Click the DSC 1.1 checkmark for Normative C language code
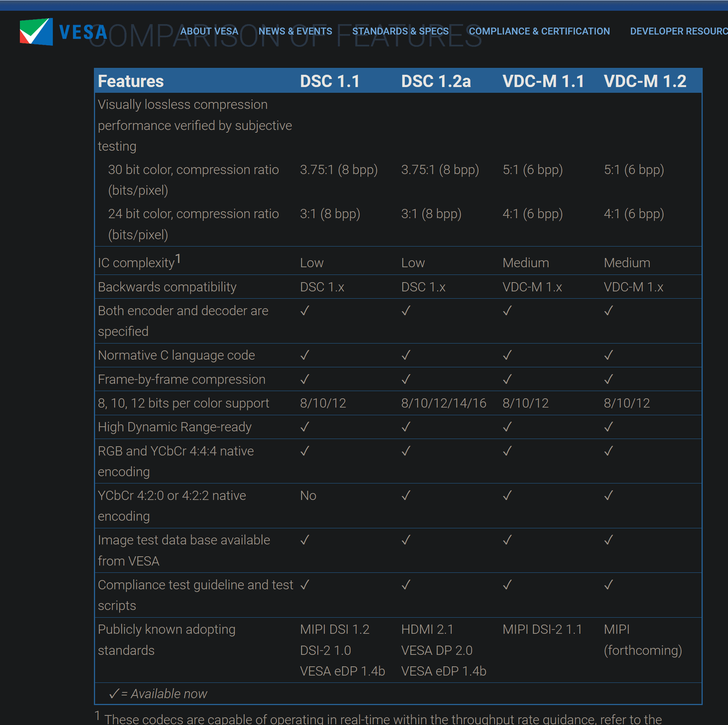This screenshot has height=725, width=728. point(305,355)
